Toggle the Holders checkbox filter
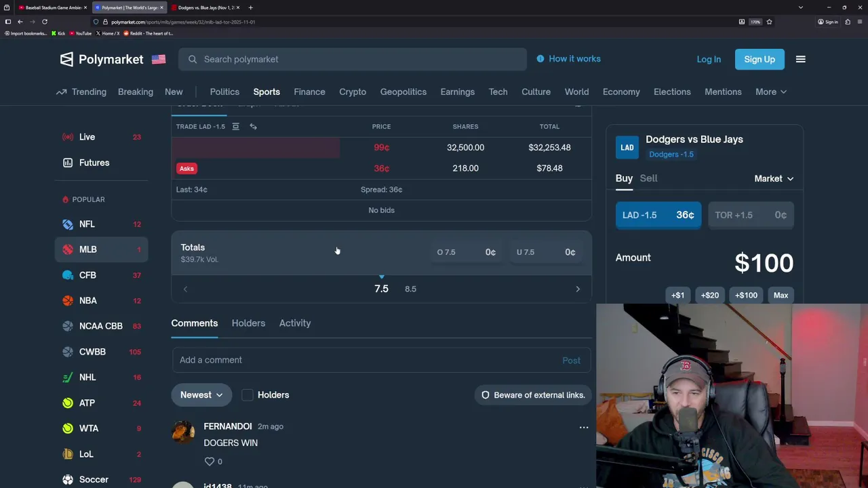The width and height of the screenshot is (868, 488). 248,395
